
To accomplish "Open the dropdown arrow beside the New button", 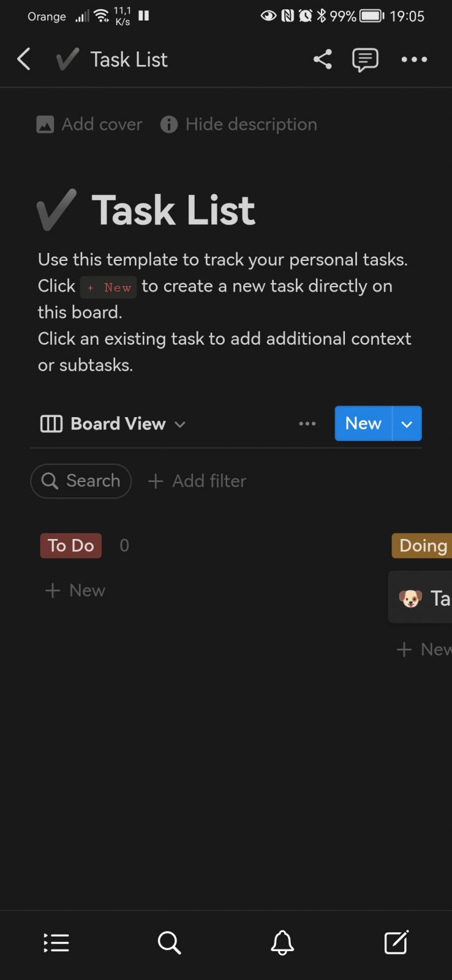I will (407, 423).
